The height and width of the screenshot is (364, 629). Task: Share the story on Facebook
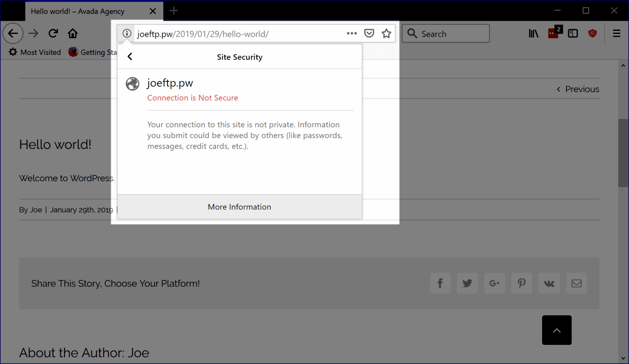(x=440, y=283)
